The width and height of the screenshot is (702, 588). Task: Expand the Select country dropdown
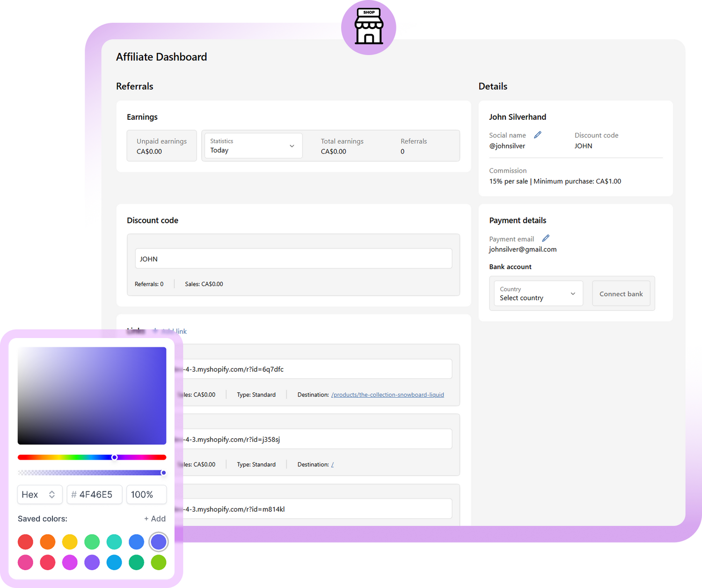click(x=538, y=294)
